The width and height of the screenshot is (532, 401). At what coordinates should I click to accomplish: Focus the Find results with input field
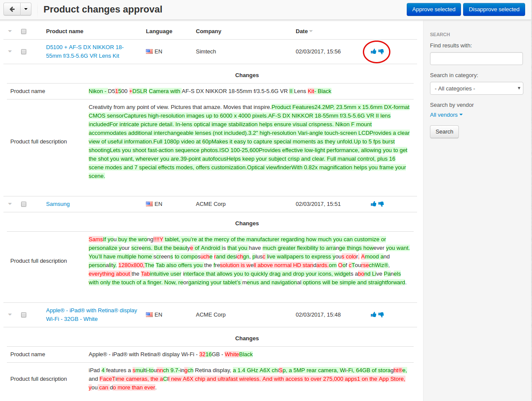click(476, 59)
